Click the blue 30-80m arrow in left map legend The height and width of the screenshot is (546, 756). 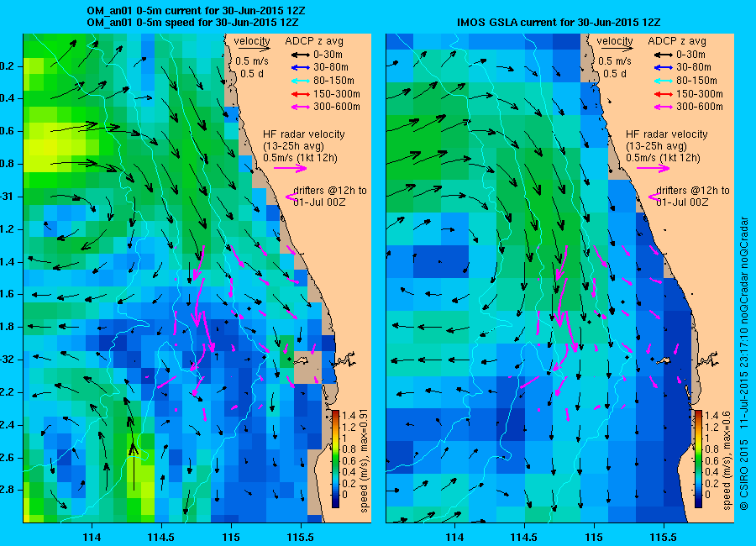point(301,68)
